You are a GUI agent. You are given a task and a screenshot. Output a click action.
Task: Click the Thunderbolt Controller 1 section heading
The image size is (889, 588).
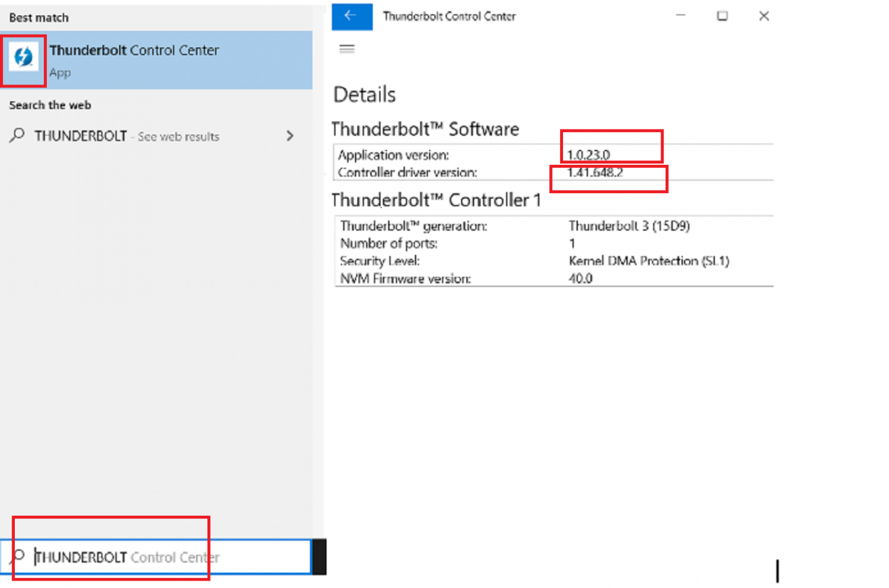[436, 201]
